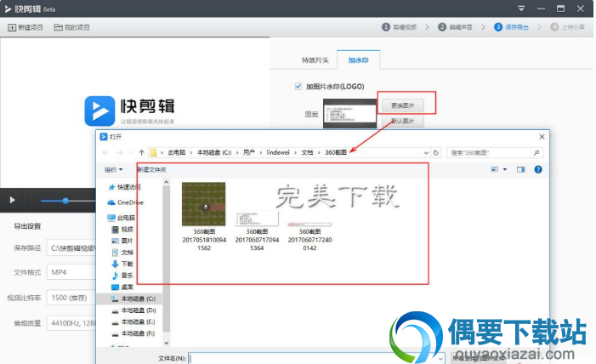The height and width of the screenshot is (364, 596).
Task: Select file 360截图 20170607170945364
Action: [x=257, y=230]
